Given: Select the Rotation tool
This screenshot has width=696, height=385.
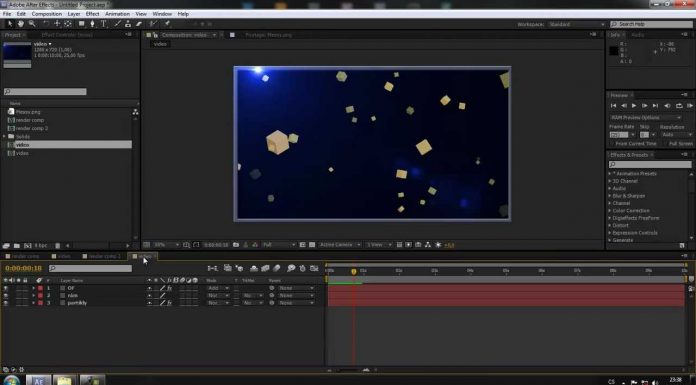Looking at the screenshot, I should (46, 24).
